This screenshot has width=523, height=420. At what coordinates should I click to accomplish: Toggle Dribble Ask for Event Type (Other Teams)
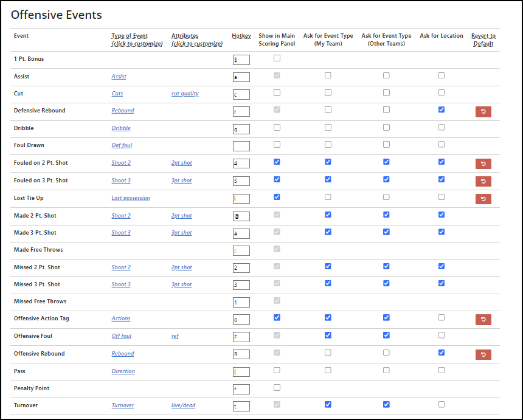(x=386, y=128)
